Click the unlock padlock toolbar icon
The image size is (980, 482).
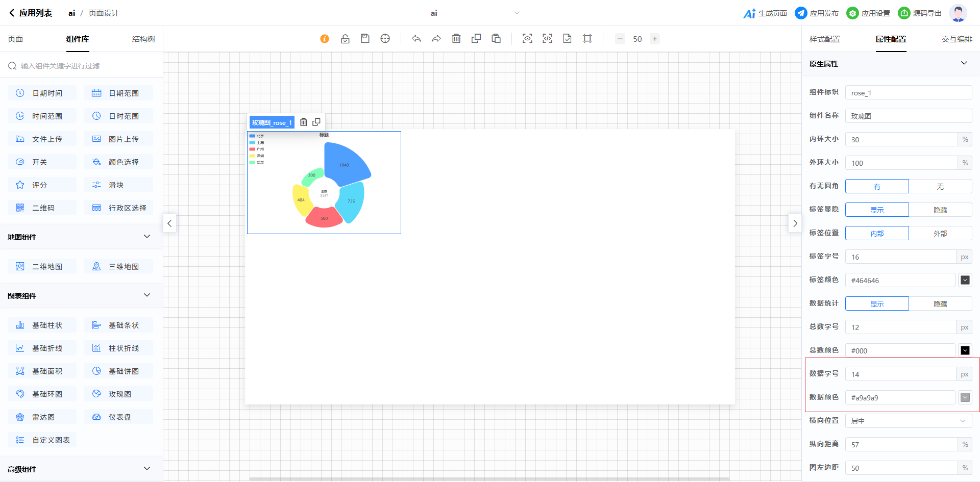point(345,39)
